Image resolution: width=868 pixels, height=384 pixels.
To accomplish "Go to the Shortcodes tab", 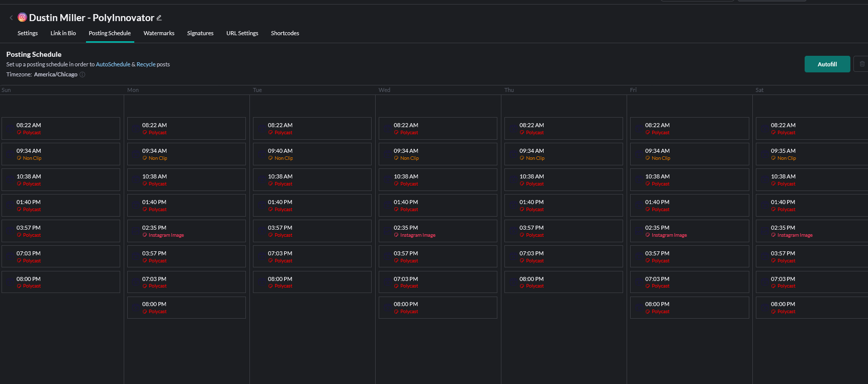I will (285, 33).
